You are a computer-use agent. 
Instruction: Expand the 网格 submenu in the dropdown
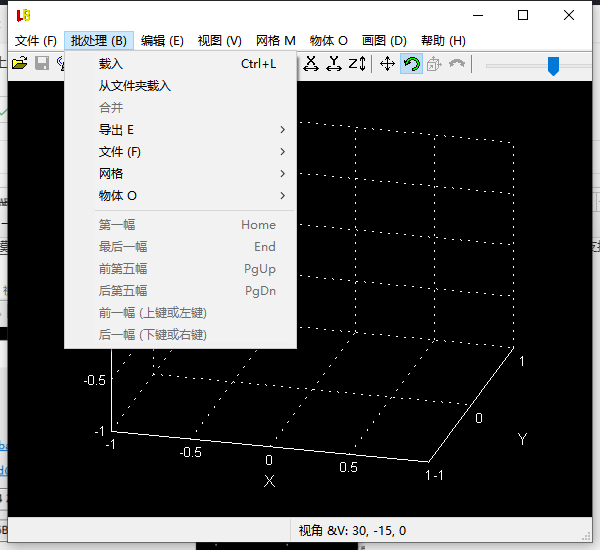pyautogui.click(x=180, y=174)
